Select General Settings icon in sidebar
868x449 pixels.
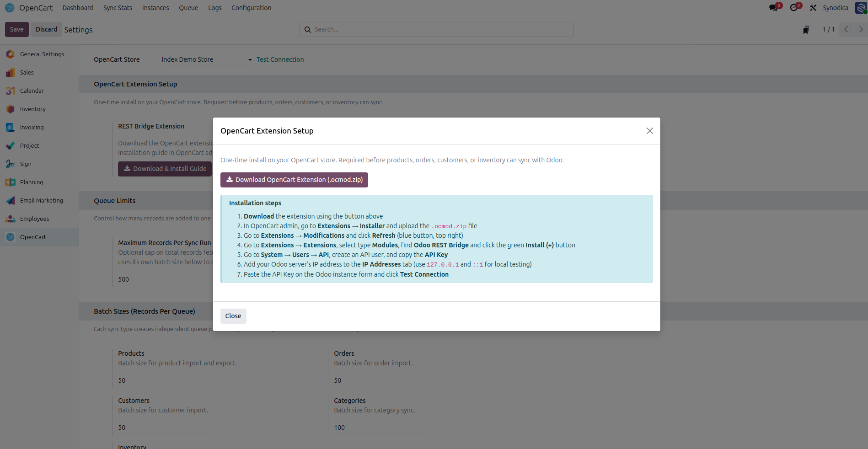(10, 54)
